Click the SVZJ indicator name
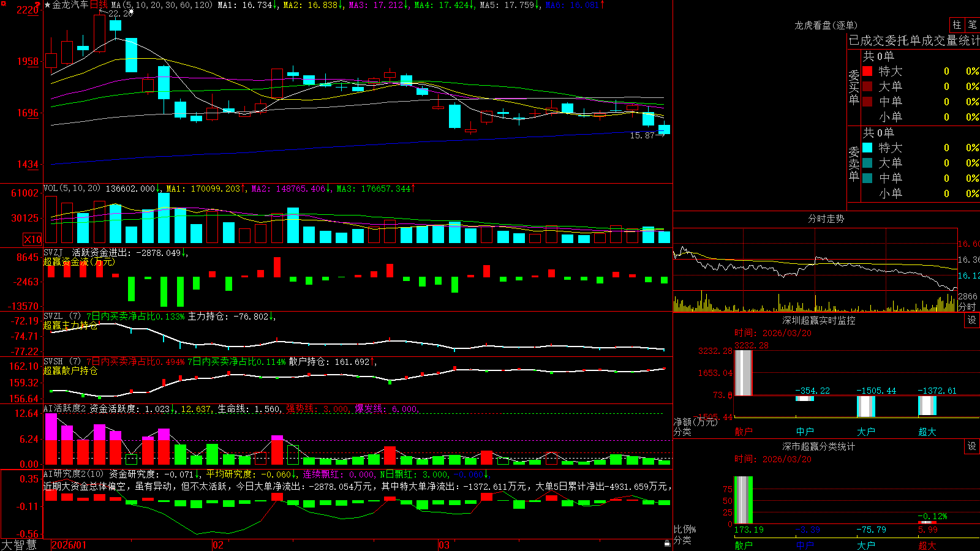The image size is (980, 551). [53, 252]
